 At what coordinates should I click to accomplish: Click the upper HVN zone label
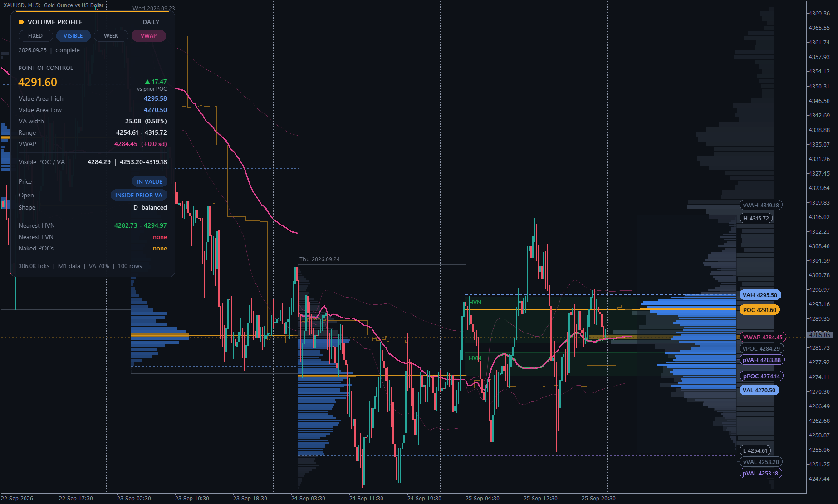pyautogui.click(x=475, y=303)
